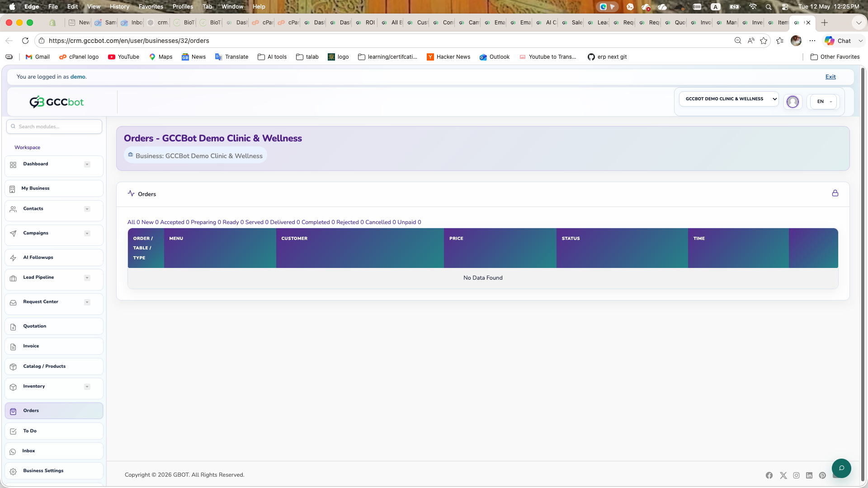Open the Dashboard sidebar icon
Screen dimensions: 868x488
pyautogui.click(x=13, y=165)
